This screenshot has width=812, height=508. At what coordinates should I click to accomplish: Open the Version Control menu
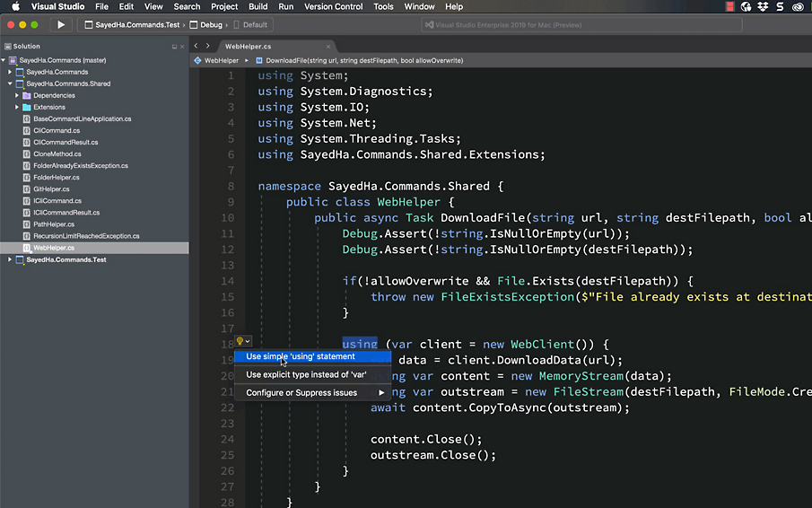coord(333,6)
